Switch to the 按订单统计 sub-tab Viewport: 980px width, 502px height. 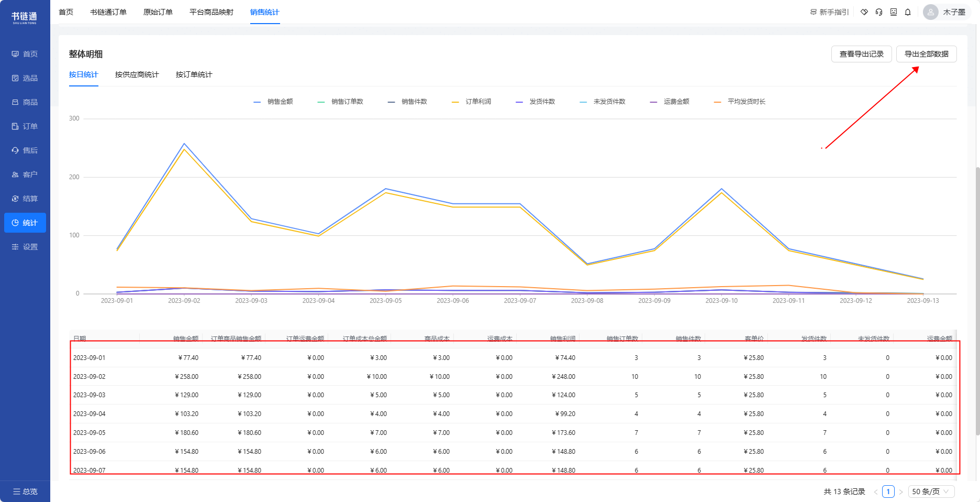point(194,74)
